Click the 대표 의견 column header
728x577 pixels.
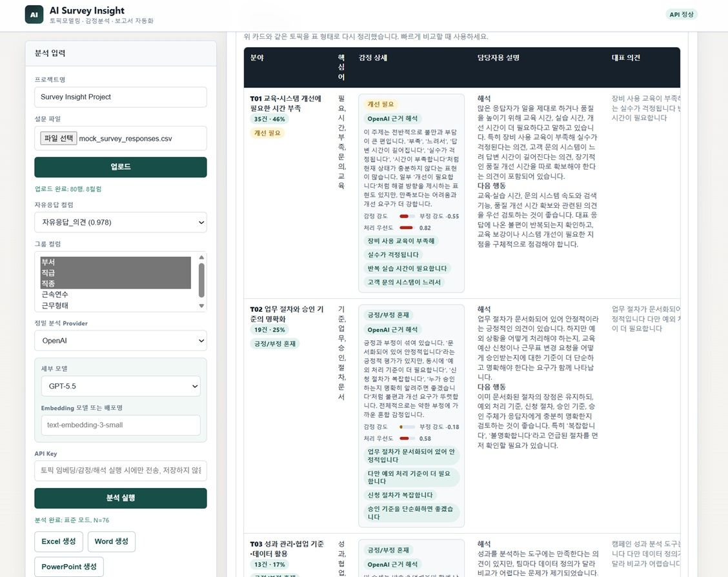(625, 57)
